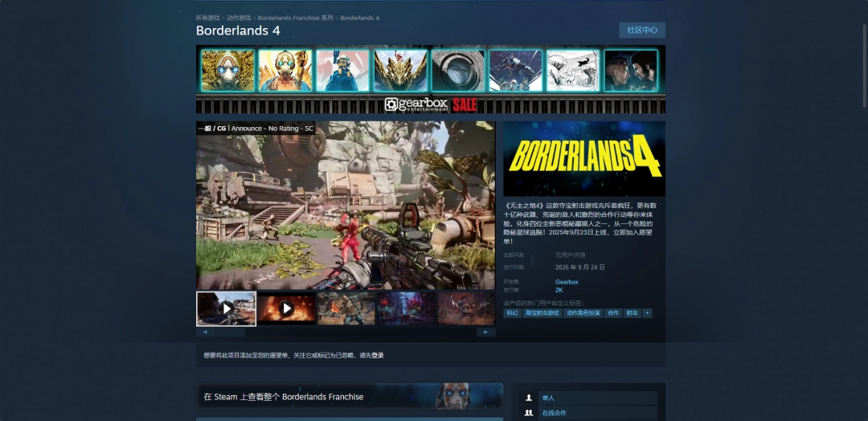Open the Borderlands Franchise banner on Steam
Screen dimensions: 868x421
click(350, 396)
